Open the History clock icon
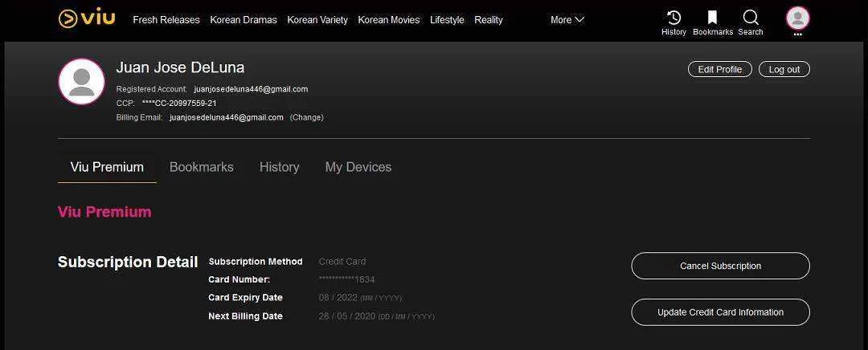Viewport: 868px width, 350px height. tap(674, 17)
